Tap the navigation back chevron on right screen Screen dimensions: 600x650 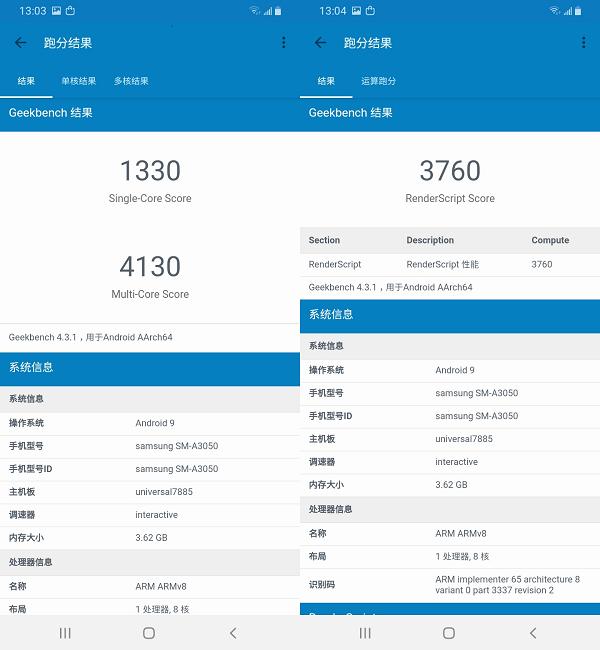[x=533, y=633]
